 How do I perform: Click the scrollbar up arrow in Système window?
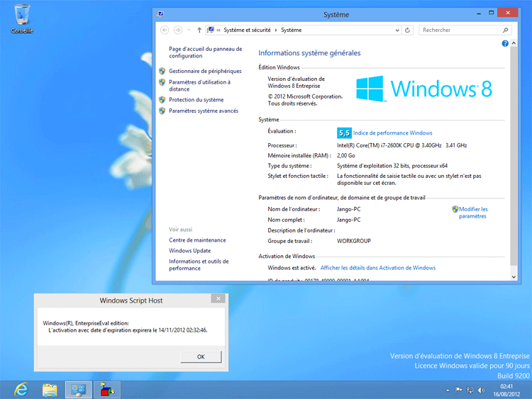pyautogui.click(x=514, y=43)
